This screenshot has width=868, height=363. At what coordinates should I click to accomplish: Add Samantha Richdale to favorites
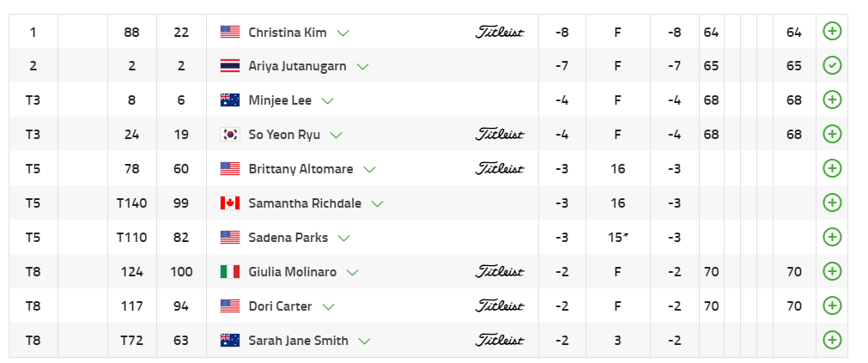click(x=831, y=203)
